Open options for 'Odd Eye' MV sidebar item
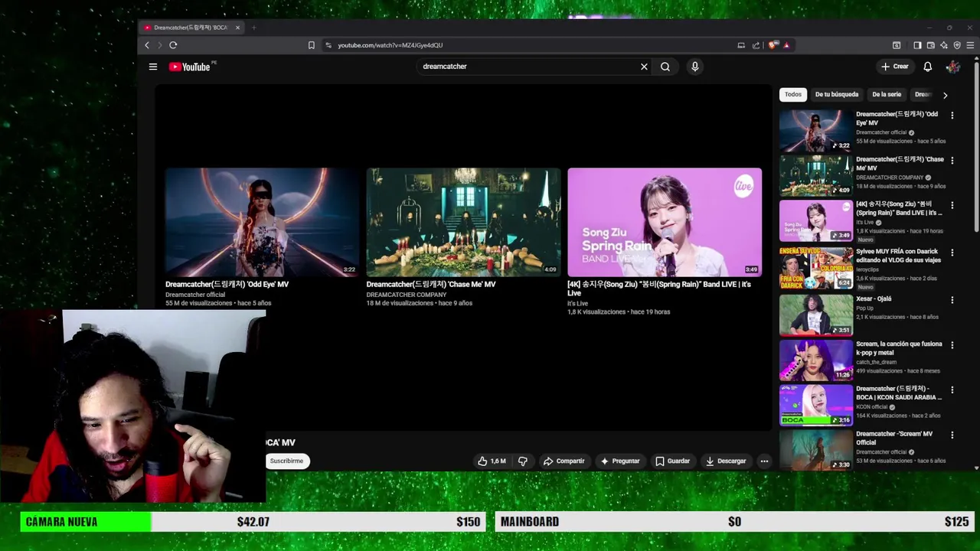Image resolution: width=980 pixels, height=551 pixels. (x=952, y=116)
